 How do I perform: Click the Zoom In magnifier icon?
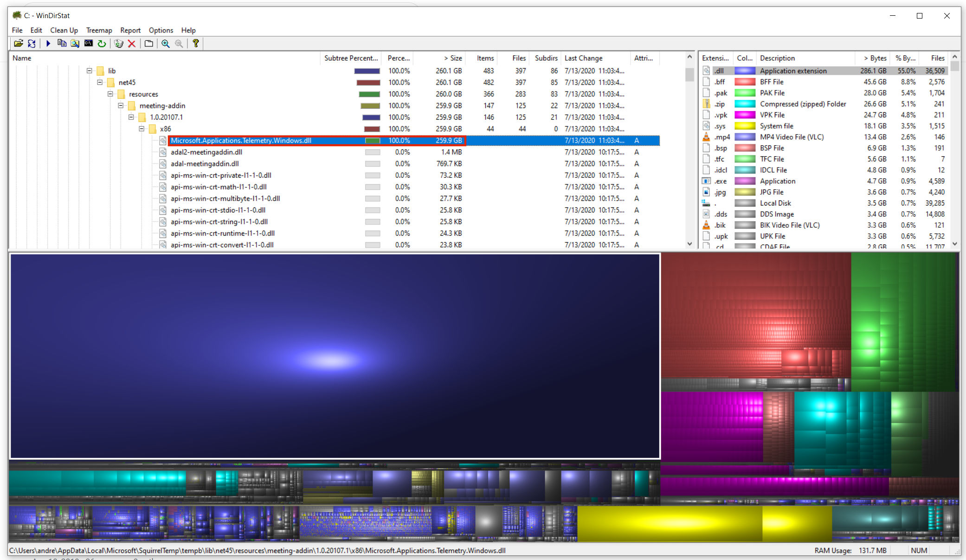click(166, 44)
